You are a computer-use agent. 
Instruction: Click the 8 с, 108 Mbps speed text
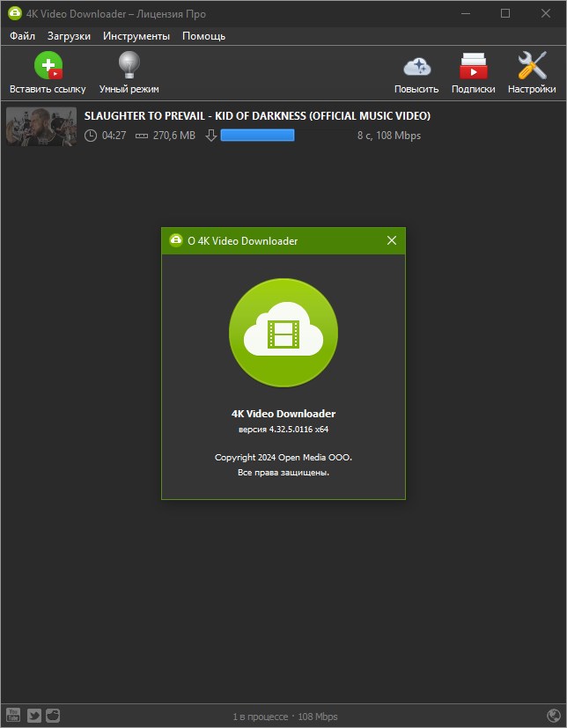coord(388,136)
